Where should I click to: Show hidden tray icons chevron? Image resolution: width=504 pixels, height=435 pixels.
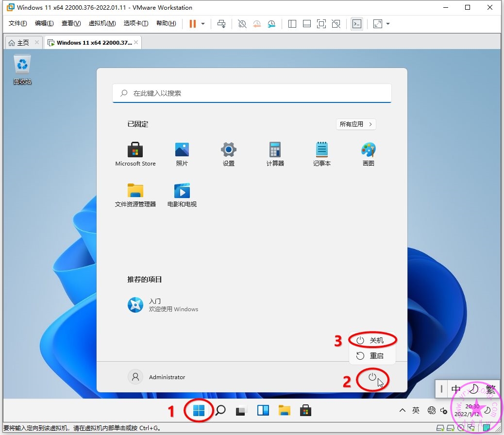click(x=402, y=411)
